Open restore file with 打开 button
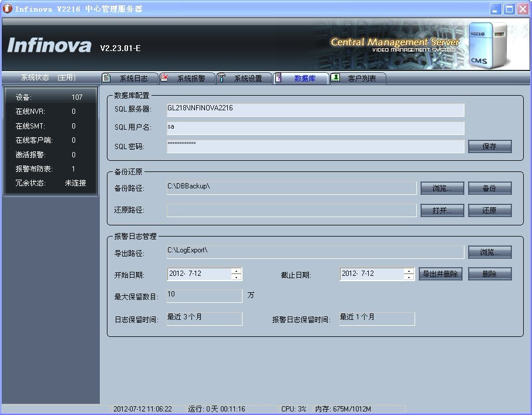Screen dimensions: 532x415 tap(442, 210)
